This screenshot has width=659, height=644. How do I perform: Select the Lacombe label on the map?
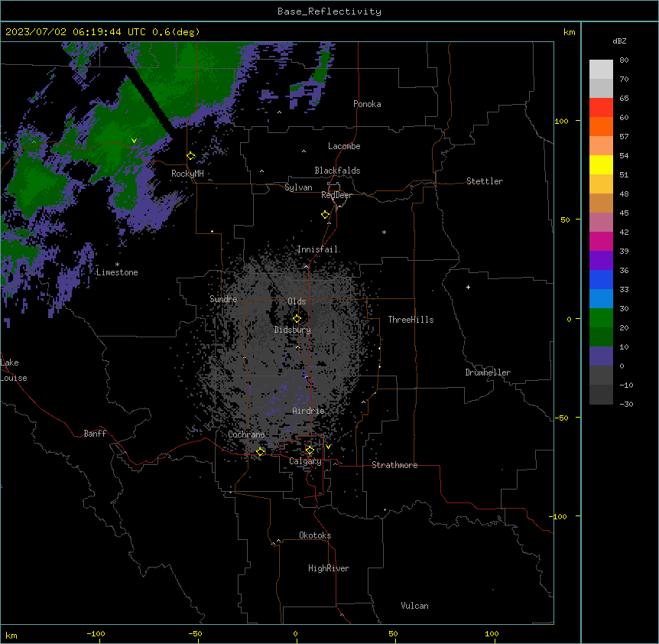tap(344, 146)
